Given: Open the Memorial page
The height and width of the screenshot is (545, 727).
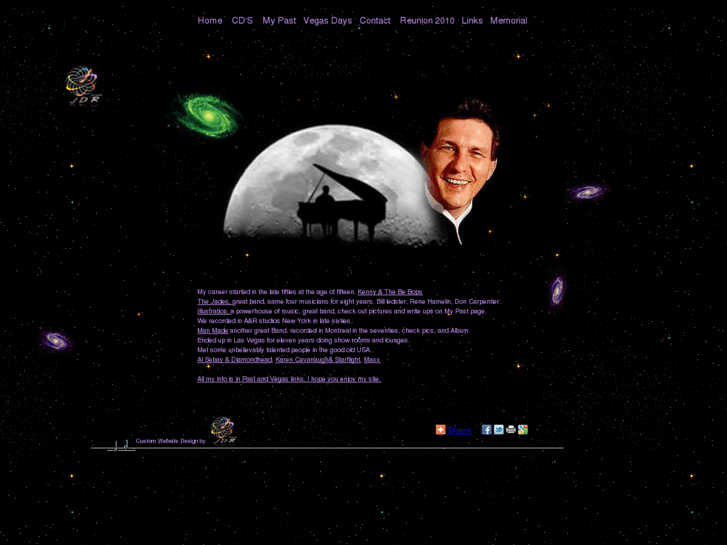Looking at the screenshot, I should pos(508,20).
